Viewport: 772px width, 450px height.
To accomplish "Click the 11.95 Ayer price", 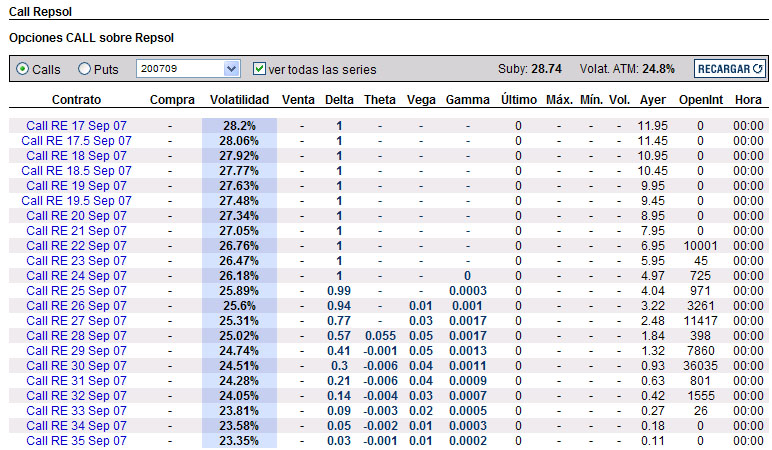I will 653,126.
